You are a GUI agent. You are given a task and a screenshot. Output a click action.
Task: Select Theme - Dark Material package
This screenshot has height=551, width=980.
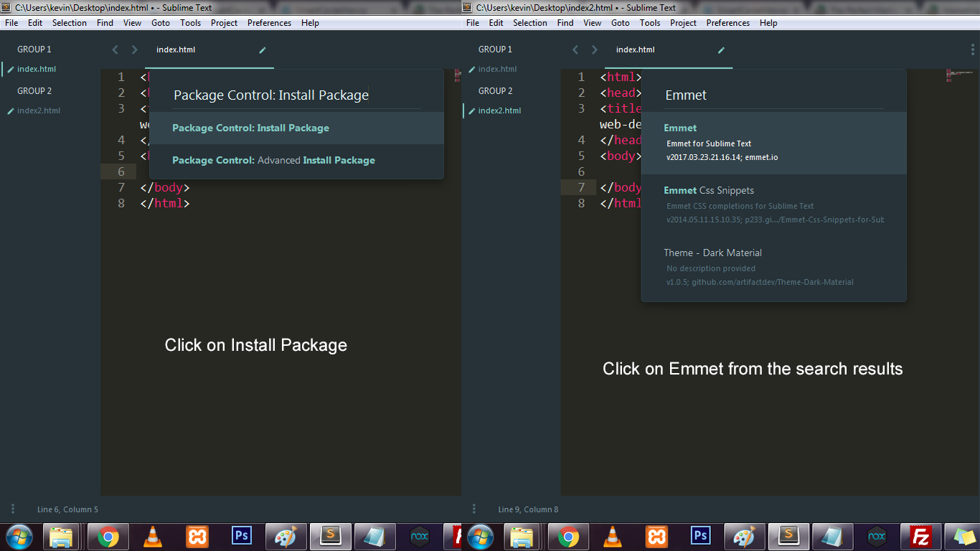click(773, 268)
